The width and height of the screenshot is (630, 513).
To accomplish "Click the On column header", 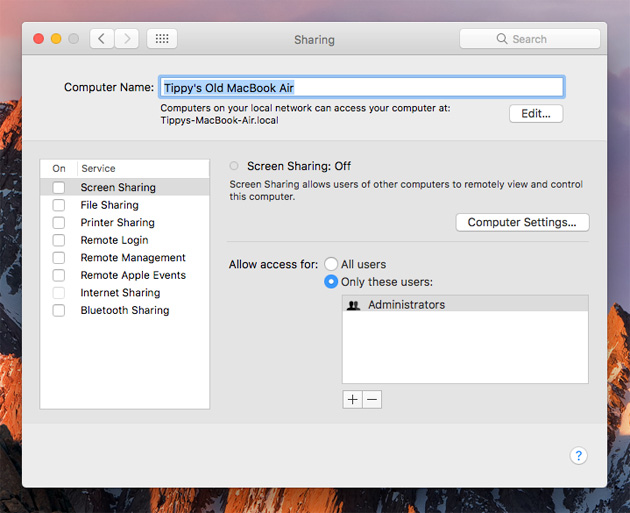I will (59, 168).
